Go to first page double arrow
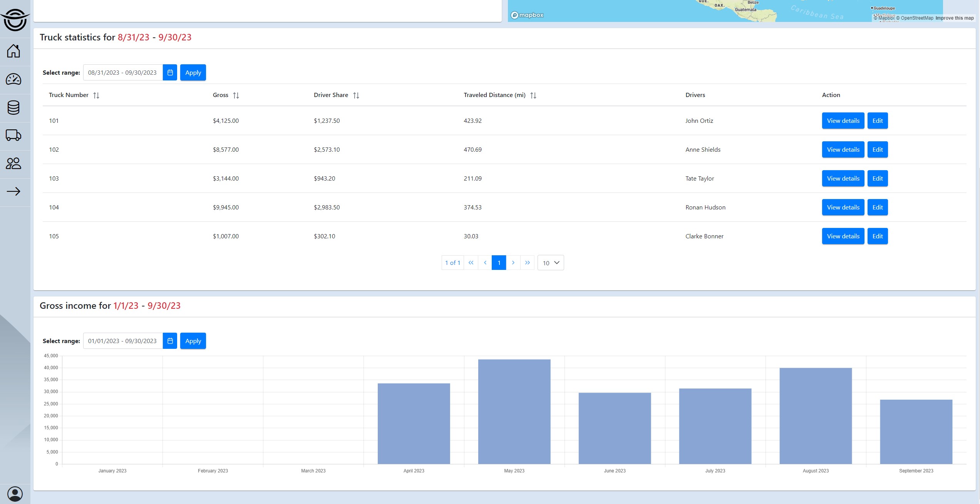This screenshot has width=980, height=504. pos(471,263)
